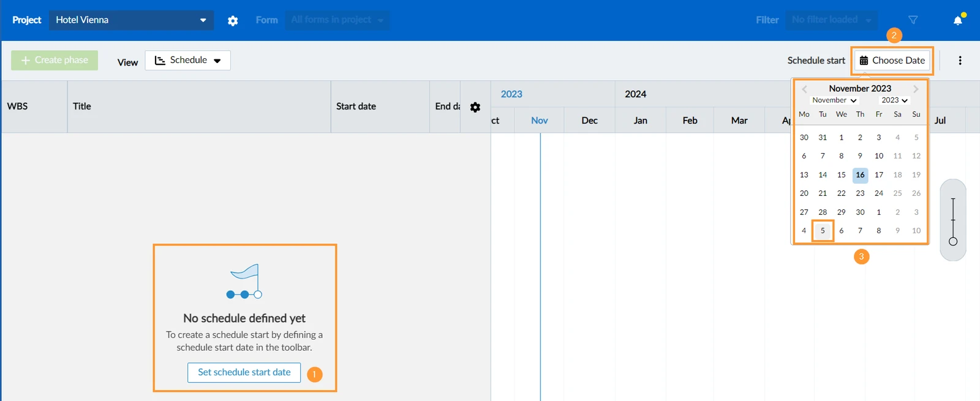Expand the November month selector
This screenshot has height=401, width=980.
pyautogui.click(x=834, y=100)
